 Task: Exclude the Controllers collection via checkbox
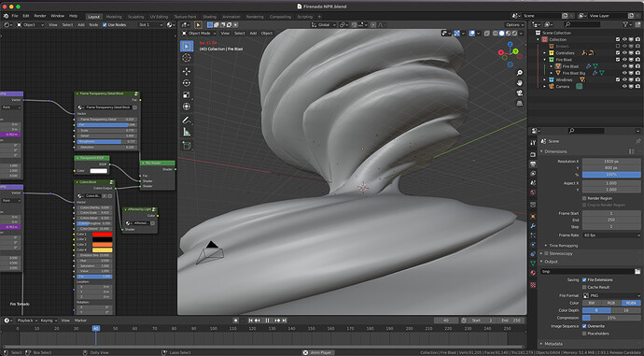pos(618,52)
